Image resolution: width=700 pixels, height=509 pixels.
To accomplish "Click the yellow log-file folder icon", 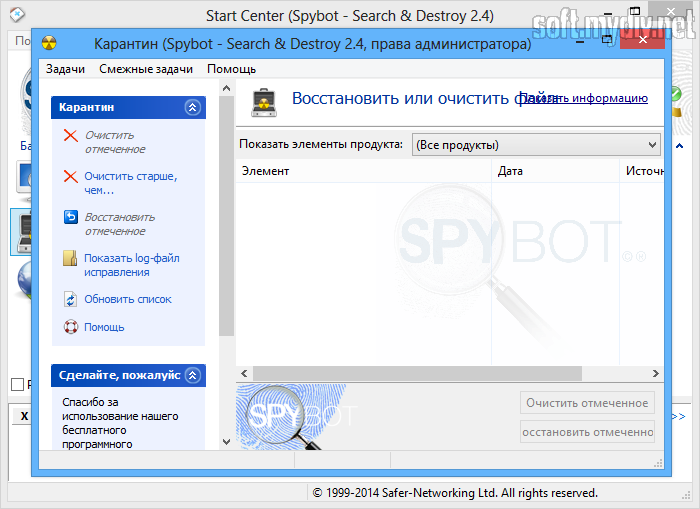I will 70,258.
